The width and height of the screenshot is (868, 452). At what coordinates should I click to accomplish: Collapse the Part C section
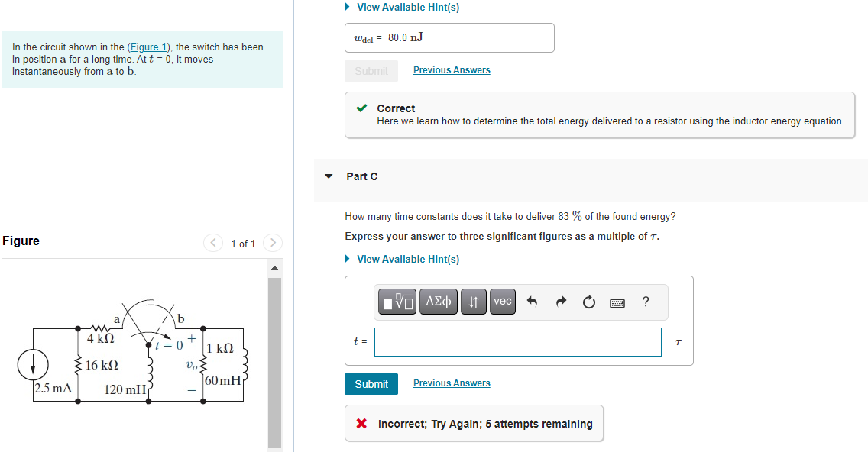coord(329,176)
